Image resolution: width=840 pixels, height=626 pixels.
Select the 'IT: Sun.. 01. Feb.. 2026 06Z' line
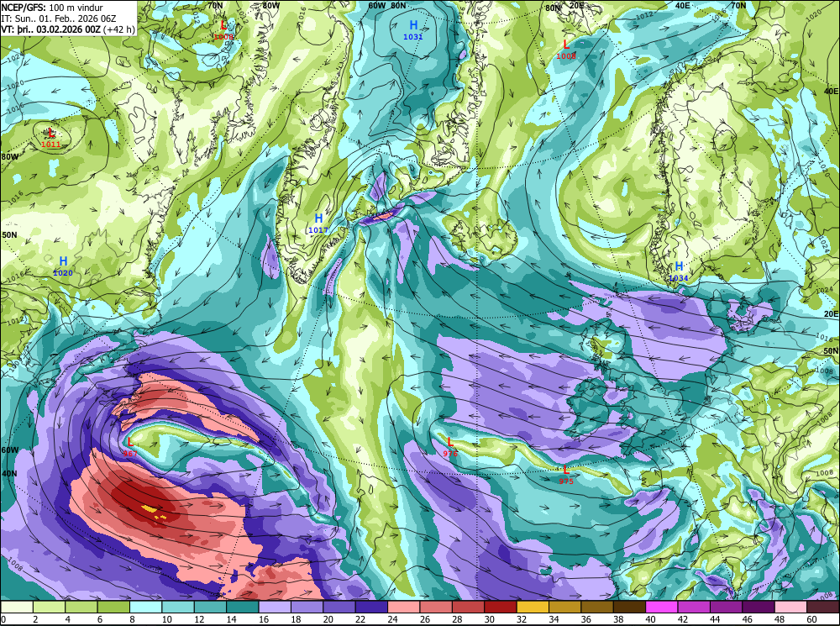point(59,18)
